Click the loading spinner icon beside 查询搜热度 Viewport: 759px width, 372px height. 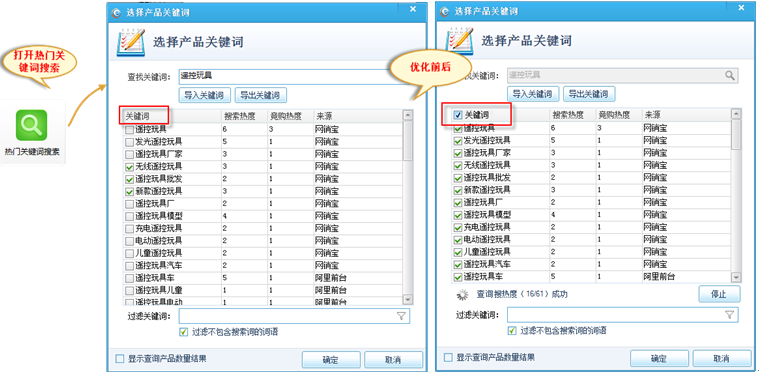(x=464, y=294)
